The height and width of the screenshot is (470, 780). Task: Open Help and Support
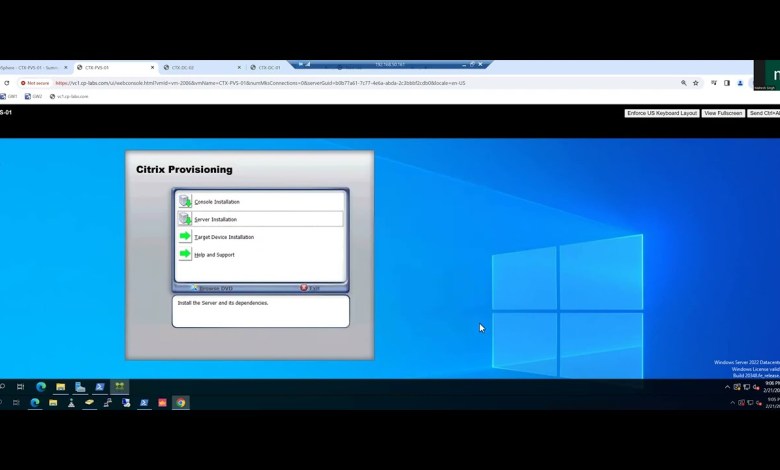214,255
